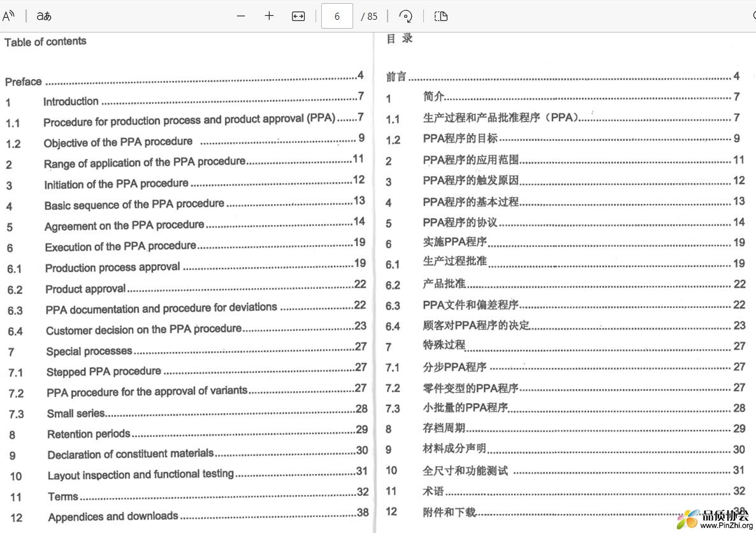Image resolution: width=756 pixels, height=533 pixels.
Task: Click '附件和下载' entry
Action: (449, 512)
